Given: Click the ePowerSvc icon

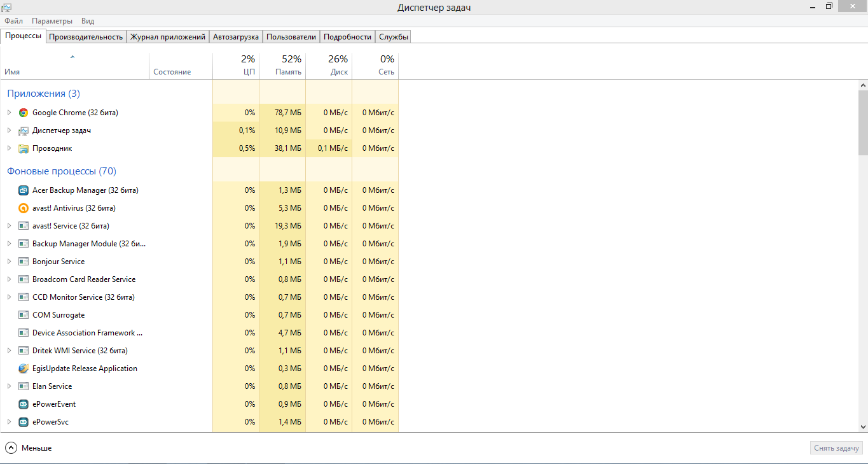Looking at the screenshot, I should 24,422.
